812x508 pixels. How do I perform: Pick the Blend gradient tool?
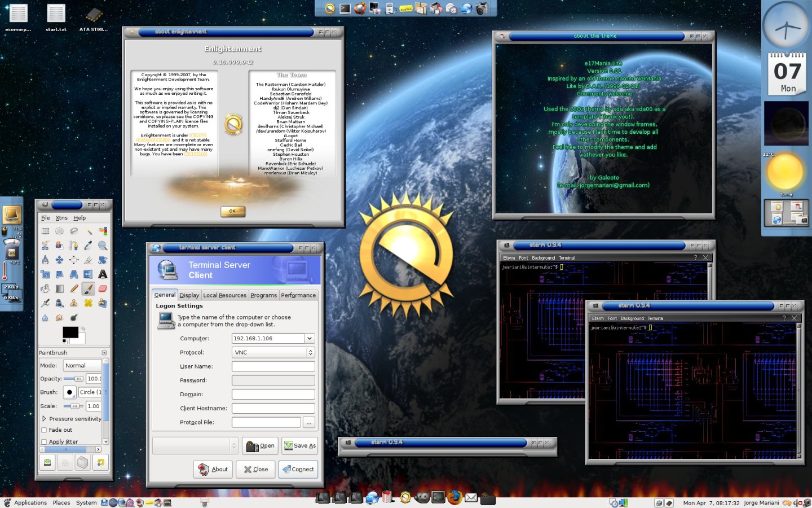[x=60, y=288]
